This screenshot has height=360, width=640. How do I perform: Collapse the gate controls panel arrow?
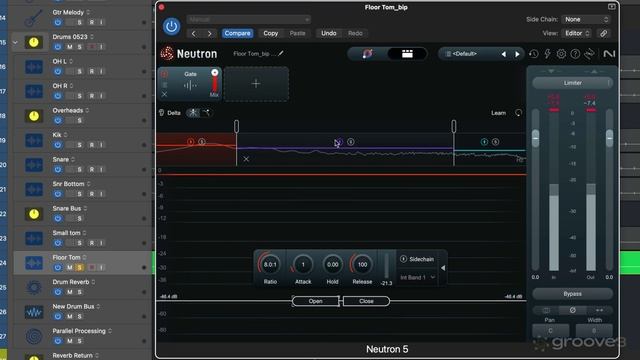(x=443, y=268)
